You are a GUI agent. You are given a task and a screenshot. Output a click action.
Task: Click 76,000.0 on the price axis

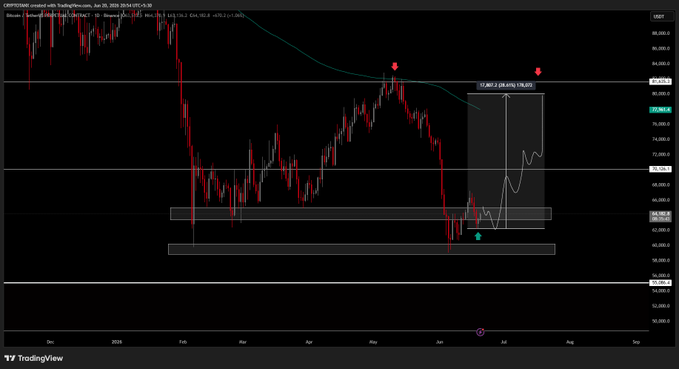pos(661,124)
